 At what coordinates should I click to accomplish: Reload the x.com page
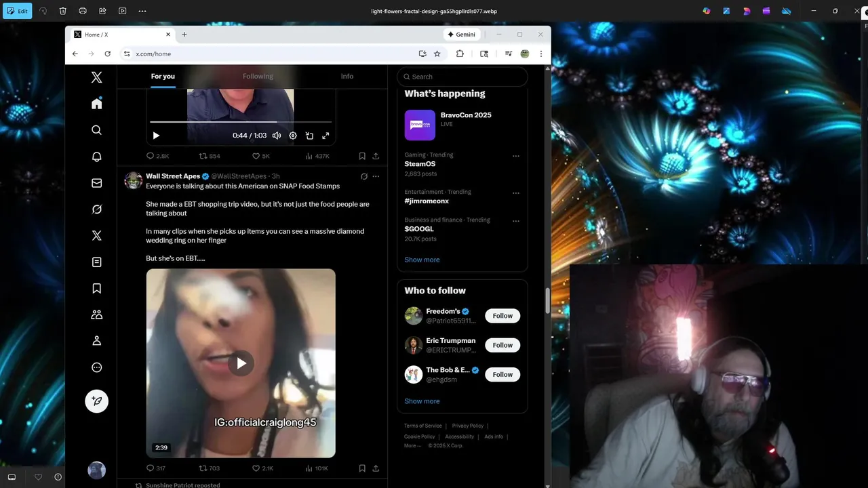(x=107, y=54)
